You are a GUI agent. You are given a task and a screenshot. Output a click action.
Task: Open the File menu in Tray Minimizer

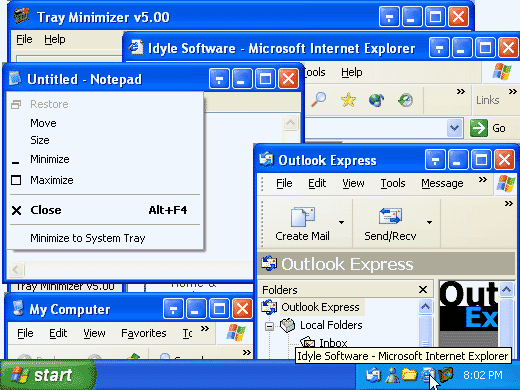coord(24,39)
